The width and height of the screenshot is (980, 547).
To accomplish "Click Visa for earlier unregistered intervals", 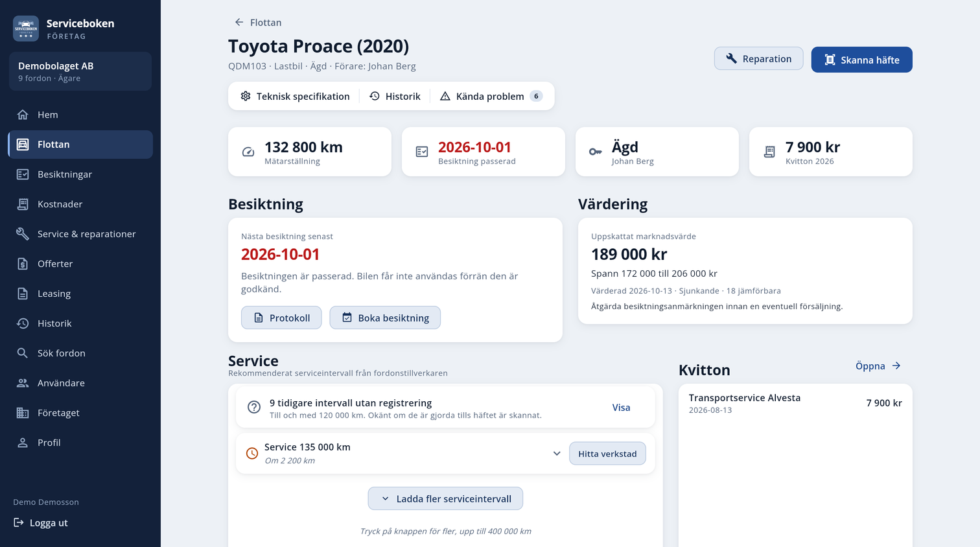I will coord(621,407).
